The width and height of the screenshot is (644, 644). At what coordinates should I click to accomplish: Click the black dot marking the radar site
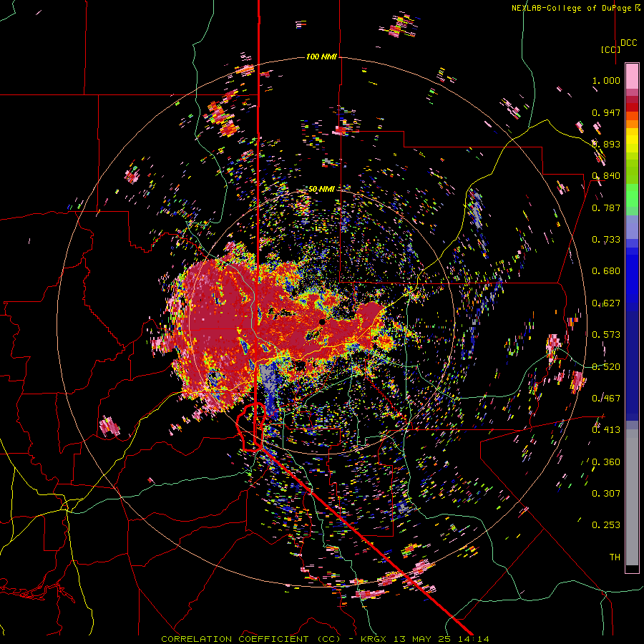(x=322, y=322)
